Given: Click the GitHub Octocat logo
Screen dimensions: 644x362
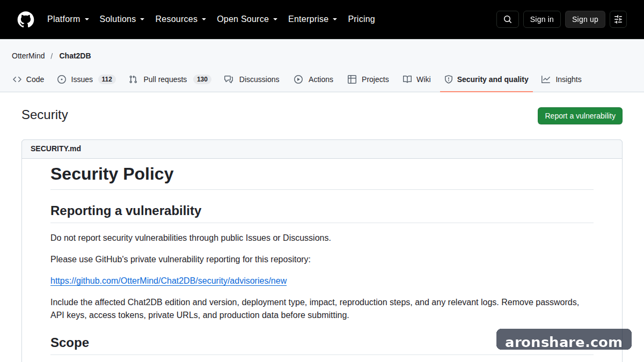Looking at the screenshot, I should (x=26, y=19).
